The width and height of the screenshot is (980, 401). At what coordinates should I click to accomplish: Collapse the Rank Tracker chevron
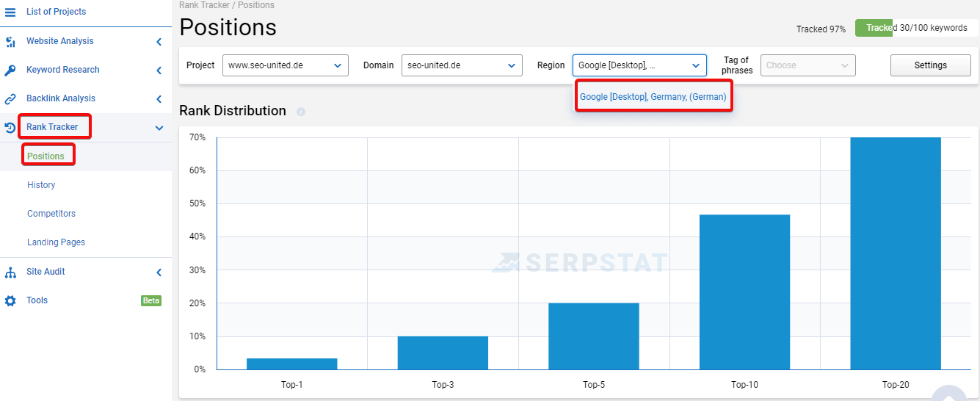[x=159, y=128]
